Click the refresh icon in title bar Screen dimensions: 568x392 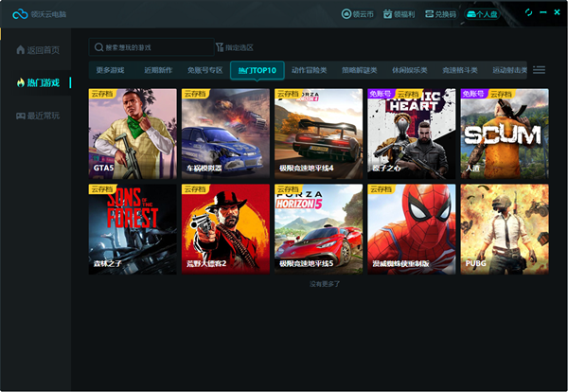[528, 12]
